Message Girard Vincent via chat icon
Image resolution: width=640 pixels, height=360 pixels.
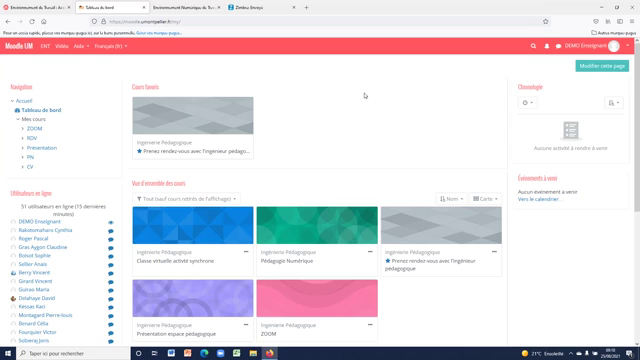[x=111, y=282]
